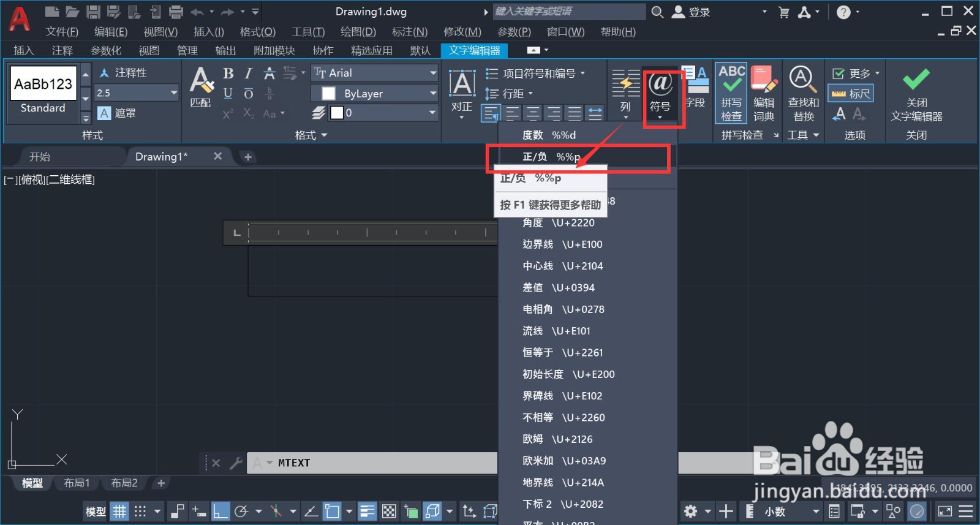
Task: Click the distribute paragraph alignment icon
Action: pos(595,113)
